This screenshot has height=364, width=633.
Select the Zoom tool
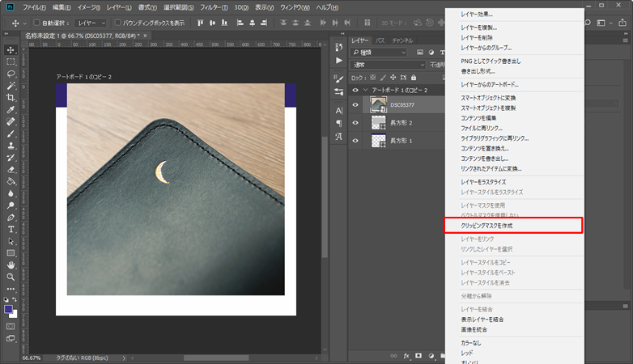[11, 277]
